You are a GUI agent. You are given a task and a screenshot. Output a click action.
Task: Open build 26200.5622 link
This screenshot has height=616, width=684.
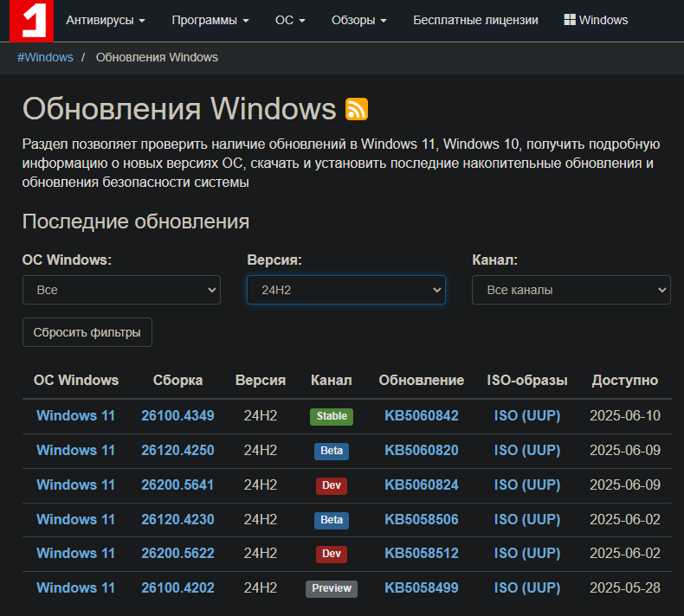click(x=177, y=553)
